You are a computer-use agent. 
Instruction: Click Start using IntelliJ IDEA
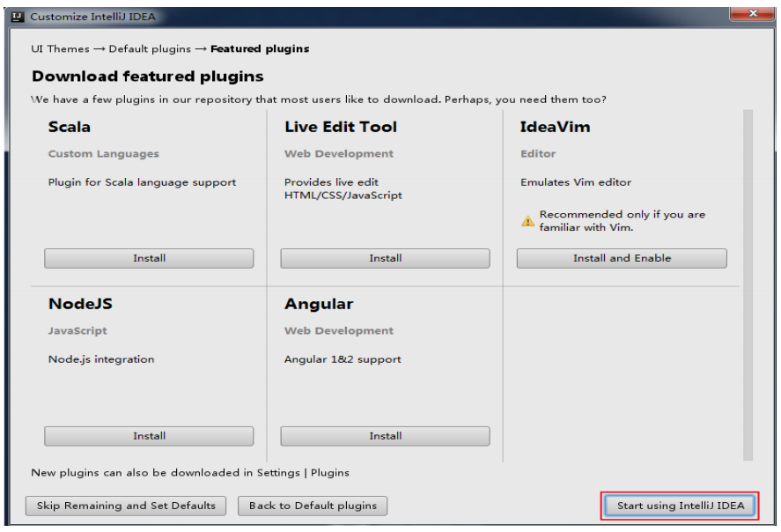(x=680, y=506)
